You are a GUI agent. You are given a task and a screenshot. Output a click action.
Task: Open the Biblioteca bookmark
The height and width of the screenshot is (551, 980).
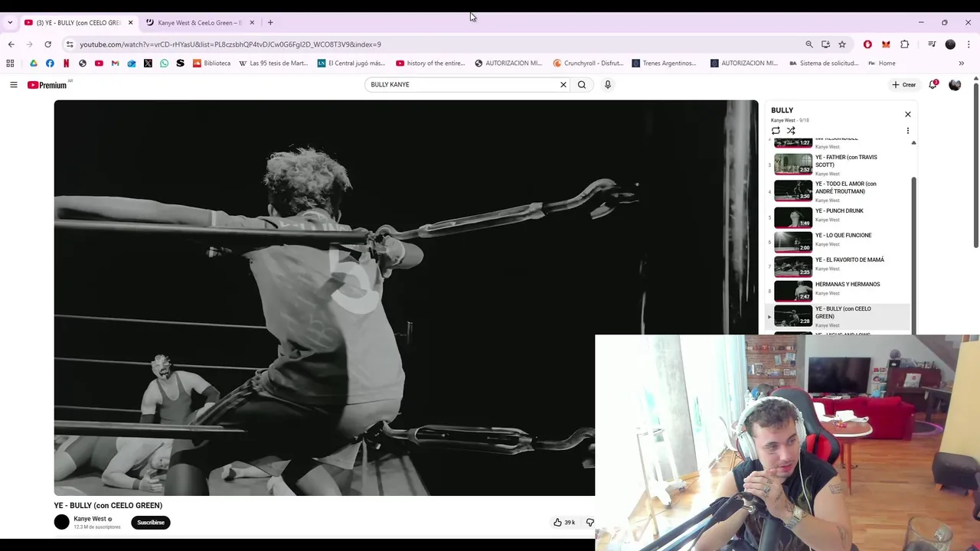pyautogui.click(x=212, y=64)
